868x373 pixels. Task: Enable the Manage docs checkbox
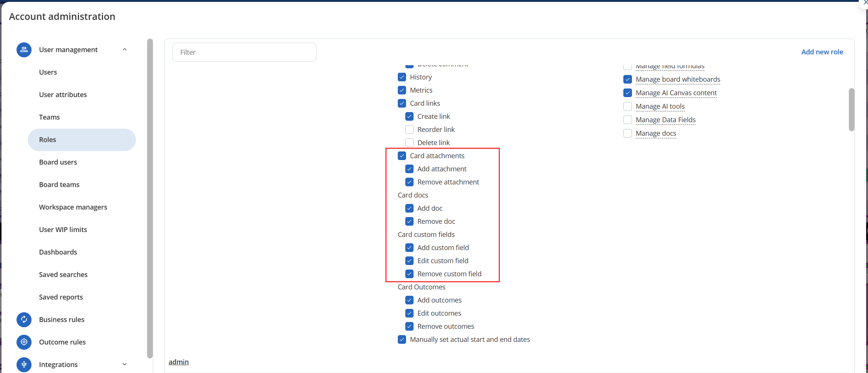pos(627,133)
